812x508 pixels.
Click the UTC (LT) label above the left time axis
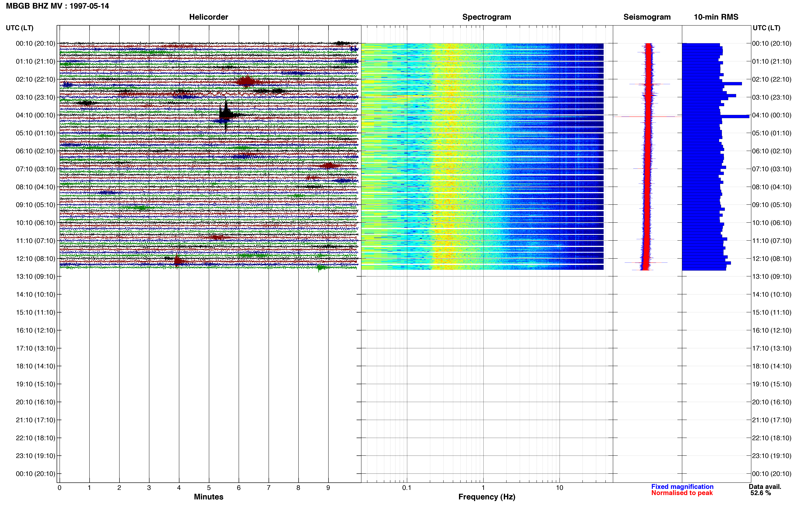click(19, 28)
